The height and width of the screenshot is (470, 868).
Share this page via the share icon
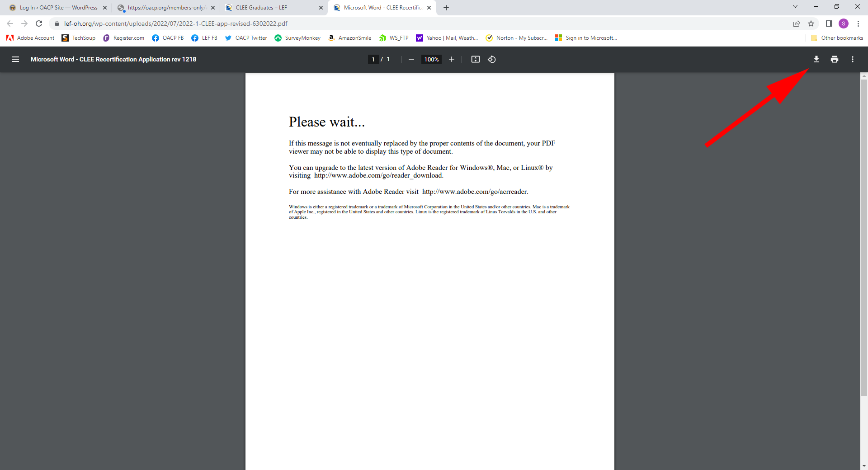pyautogui.click(x=797, y=23)
